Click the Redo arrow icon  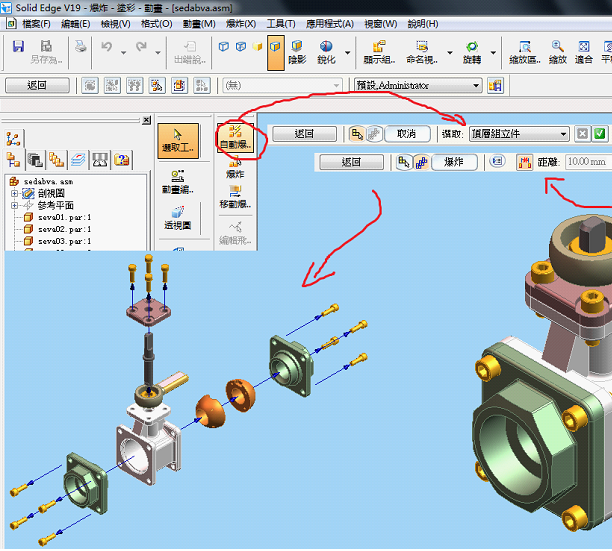(x=141, y=47)
